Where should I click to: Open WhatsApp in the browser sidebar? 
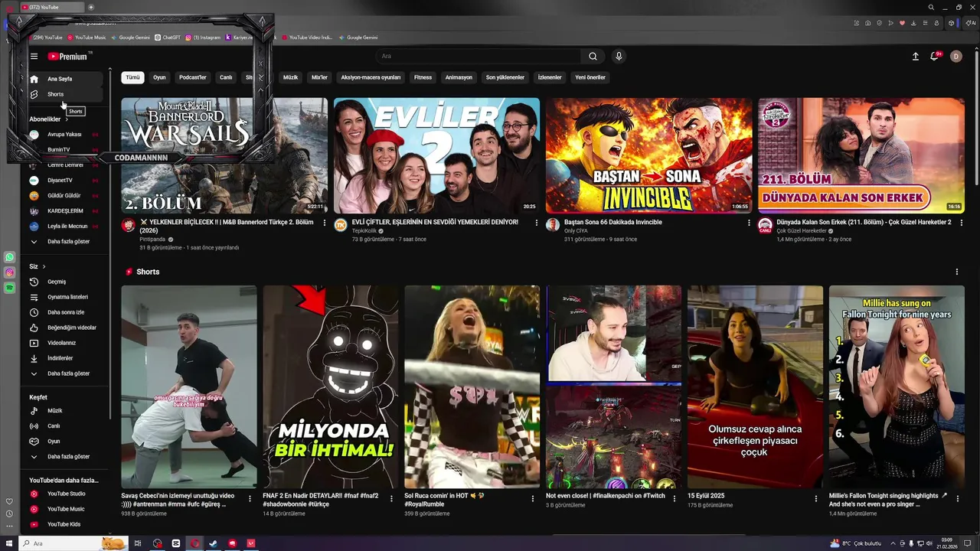(10, 258)
